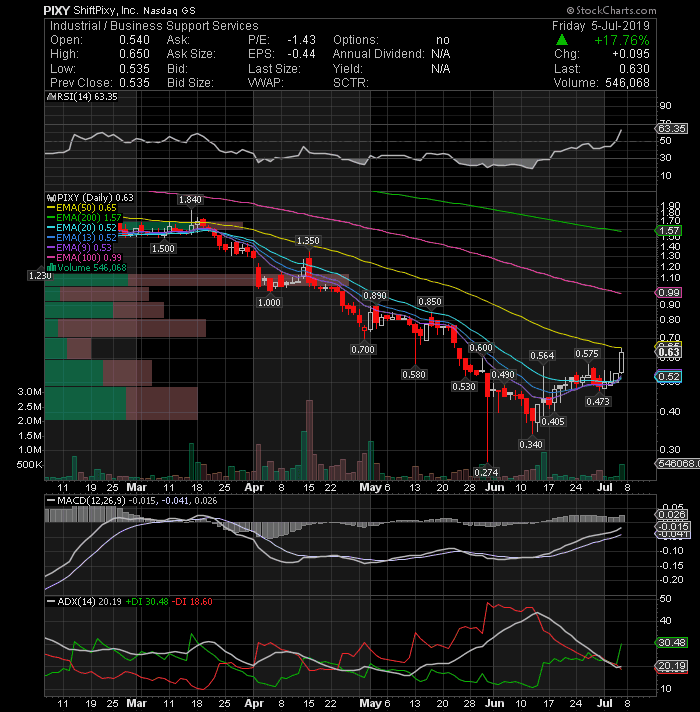Click the 0.600 price annotation
This screenshot has width=700, height=712.
pos(480,348)
